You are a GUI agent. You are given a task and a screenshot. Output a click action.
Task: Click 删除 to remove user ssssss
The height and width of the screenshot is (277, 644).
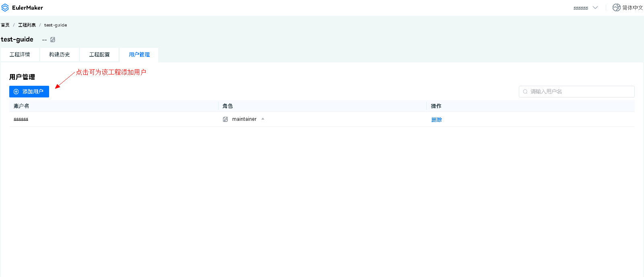click(437, 120)
